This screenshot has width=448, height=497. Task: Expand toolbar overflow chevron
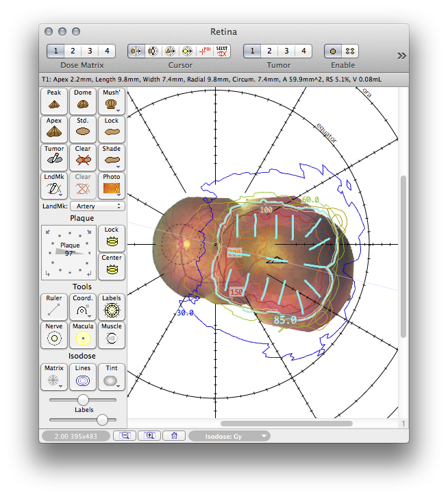pos(401,56)
